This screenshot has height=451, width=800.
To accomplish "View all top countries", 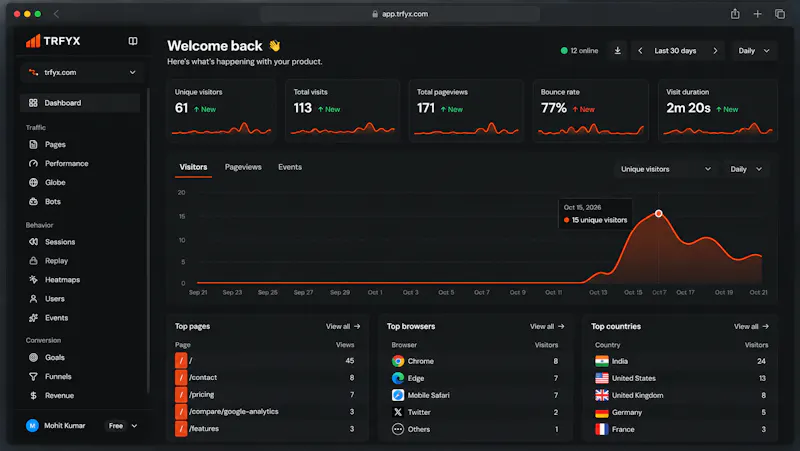I will point(751,327).
